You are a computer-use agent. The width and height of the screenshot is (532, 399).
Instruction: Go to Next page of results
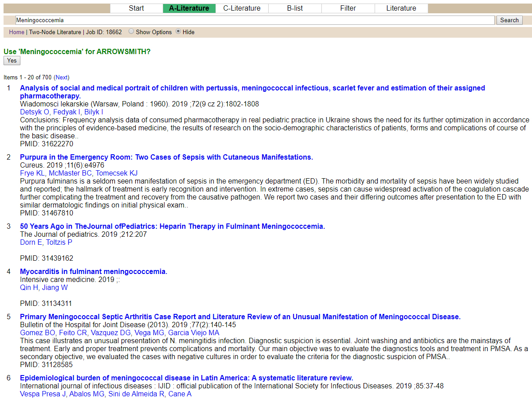(62, 77)
